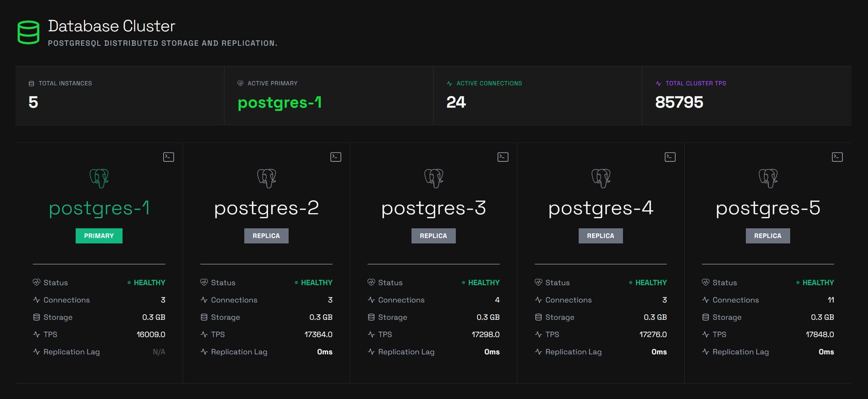Click the postgres-1 Storage icon
868x399 pixels.
(36, 317)
